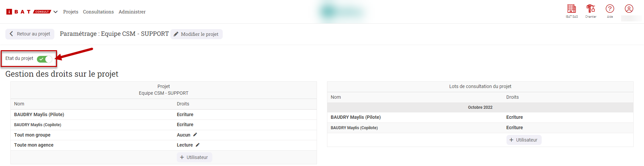This screenshot has height=166, width=644.
Task: Open the user profile icon
Action: (x=629, y=9)
